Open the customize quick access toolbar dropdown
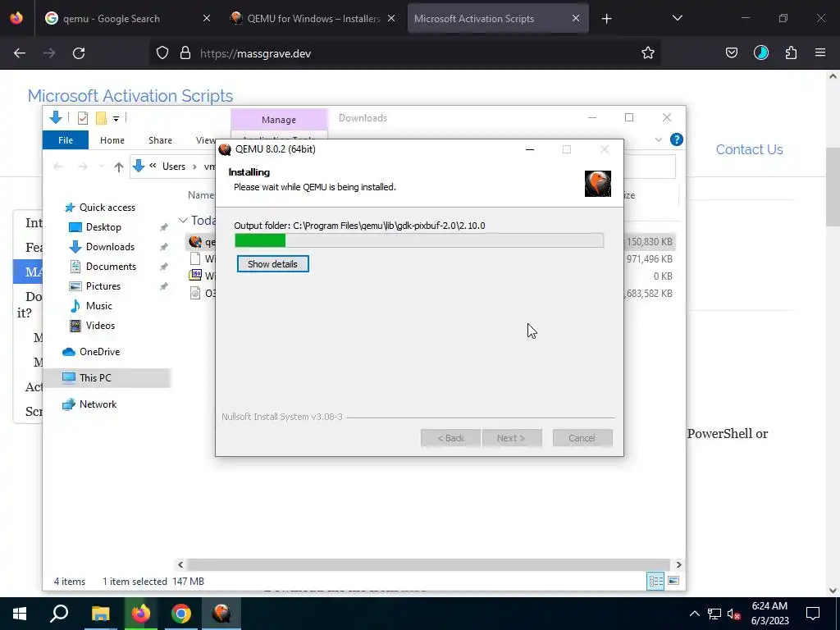 (116, 118)
